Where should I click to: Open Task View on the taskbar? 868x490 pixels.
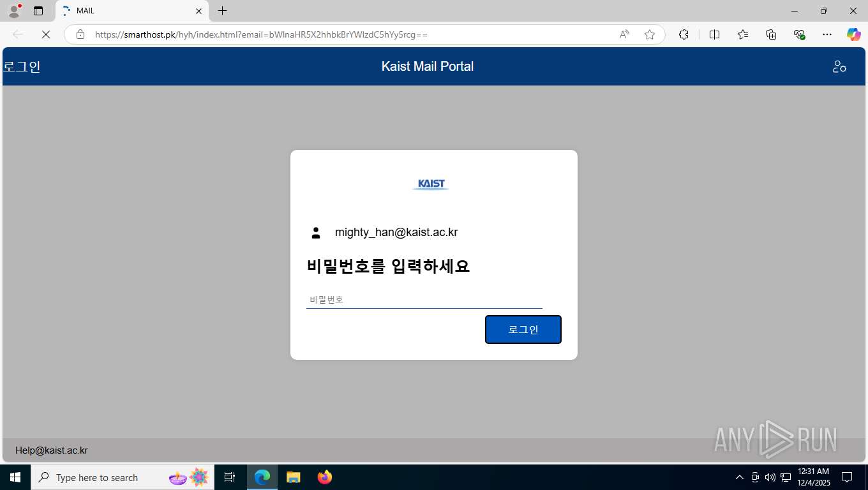[x=230, y=477]
